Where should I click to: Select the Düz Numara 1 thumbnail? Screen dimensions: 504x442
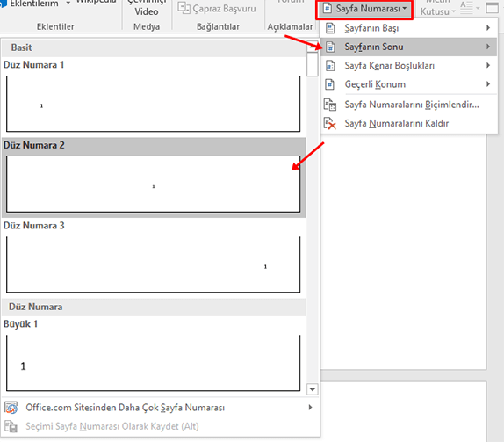154,104
